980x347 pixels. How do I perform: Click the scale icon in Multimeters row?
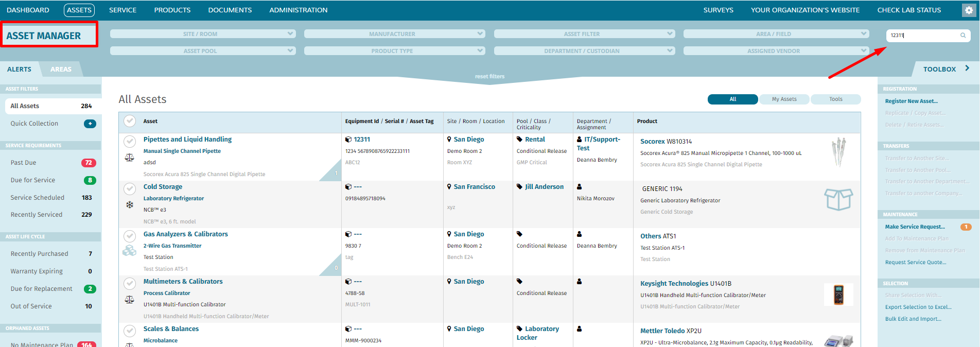(130, 300)
